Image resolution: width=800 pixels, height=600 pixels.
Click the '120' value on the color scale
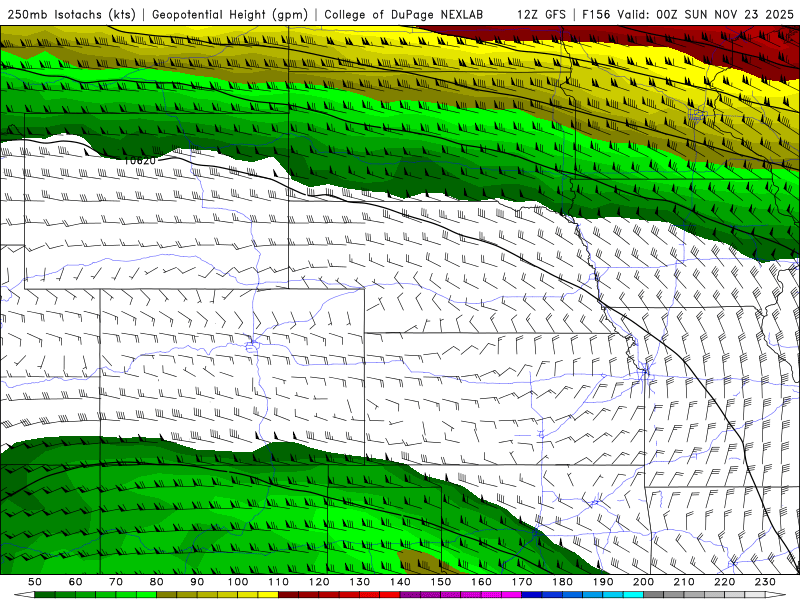point(319,582)
